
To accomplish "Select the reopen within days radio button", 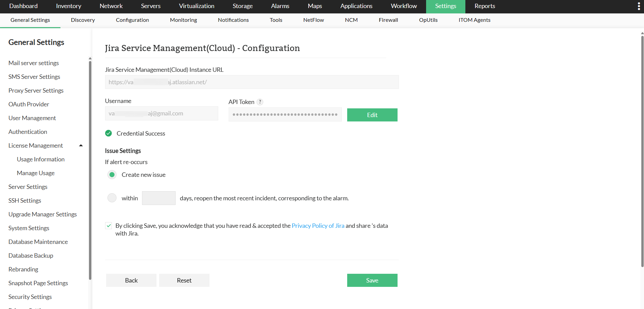I will tap(112, 198).
